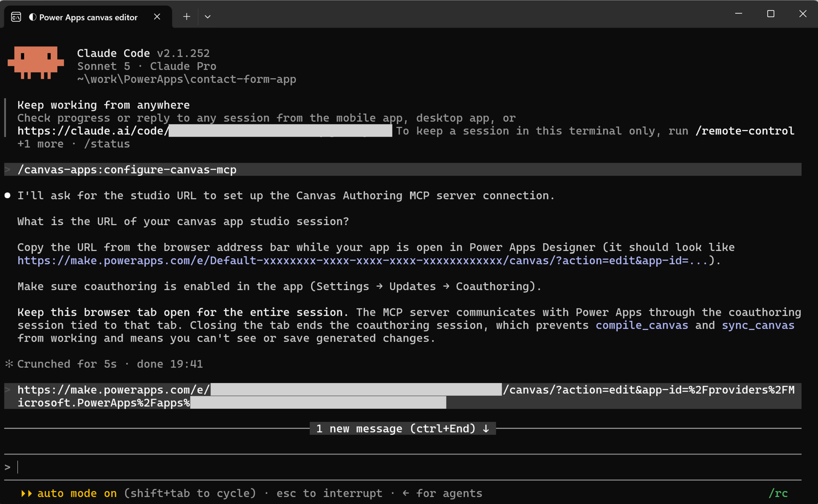Open a new terminal tab
This screenshot has height=504, width=818.
click(x=187, y=17)
